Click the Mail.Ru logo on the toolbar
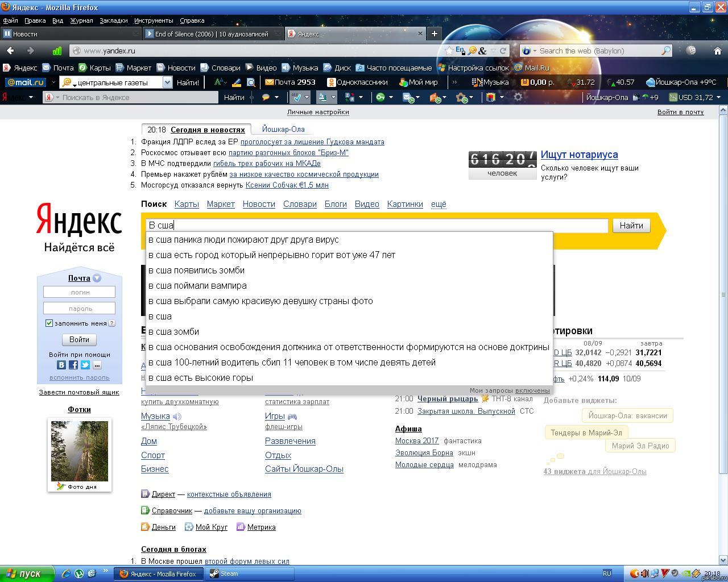This screenshot has height=582, width=728. (x=26, y=82)
